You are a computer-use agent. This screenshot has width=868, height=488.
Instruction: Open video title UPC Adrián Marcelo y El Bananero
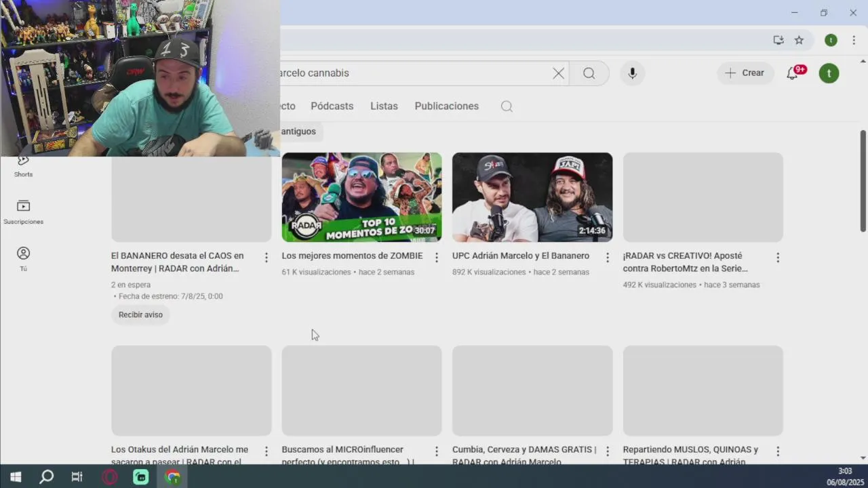click(521, 256)
